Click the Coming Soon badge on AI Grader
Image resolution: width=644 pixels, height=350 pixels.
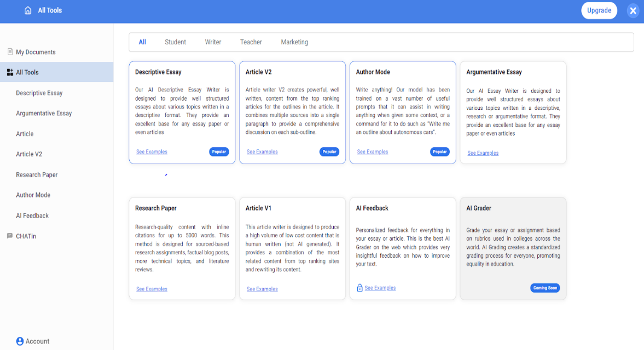click(544, 288)
